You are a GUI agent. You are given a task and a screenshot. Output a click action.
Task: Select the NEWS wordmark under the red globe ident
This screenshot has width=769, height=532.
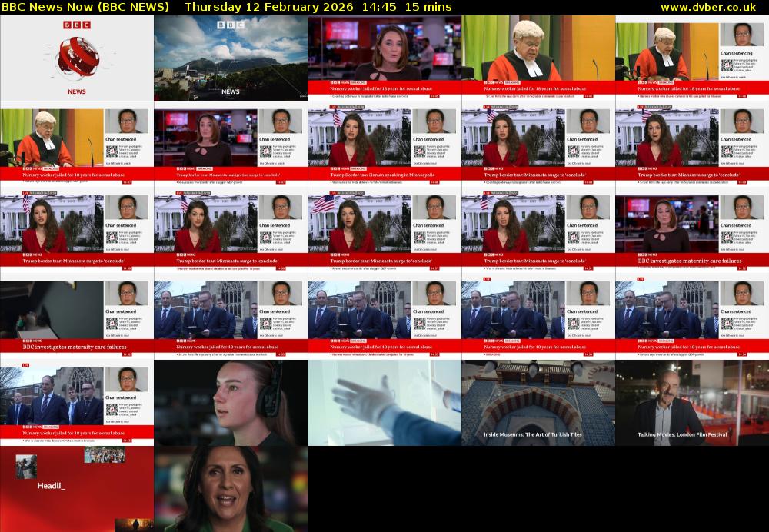coord(75,91)
